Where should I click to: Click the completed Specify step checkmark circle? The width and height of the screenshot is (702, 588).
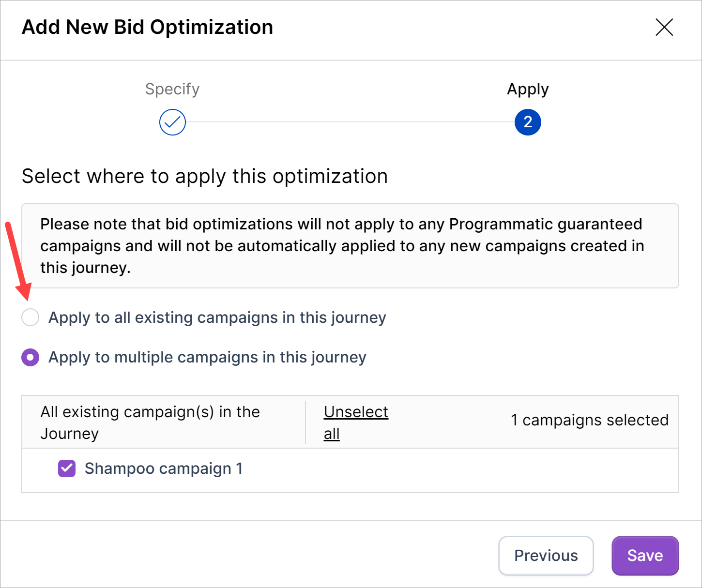pos(172,122)
